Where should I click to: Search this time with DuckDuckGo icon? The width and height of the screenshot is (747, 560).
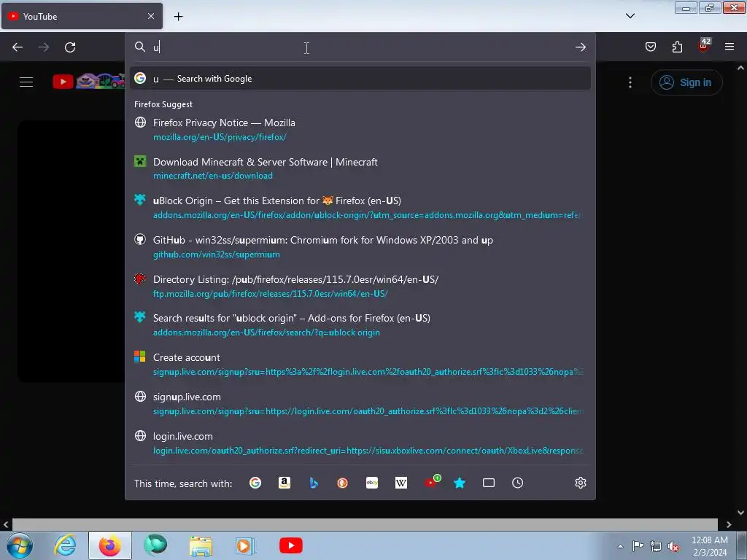point(343,483)
